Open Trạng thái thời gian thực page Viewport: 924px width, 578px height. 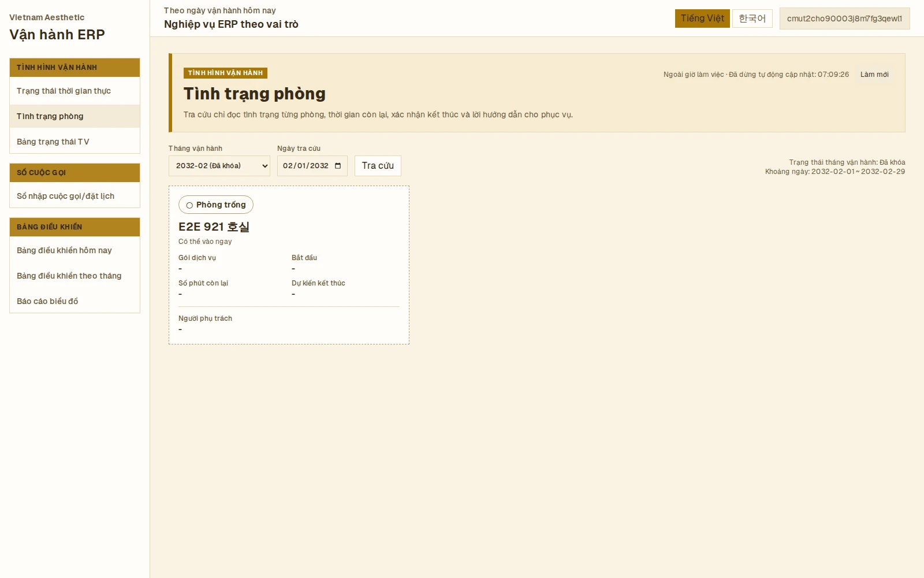coord(74,91)
